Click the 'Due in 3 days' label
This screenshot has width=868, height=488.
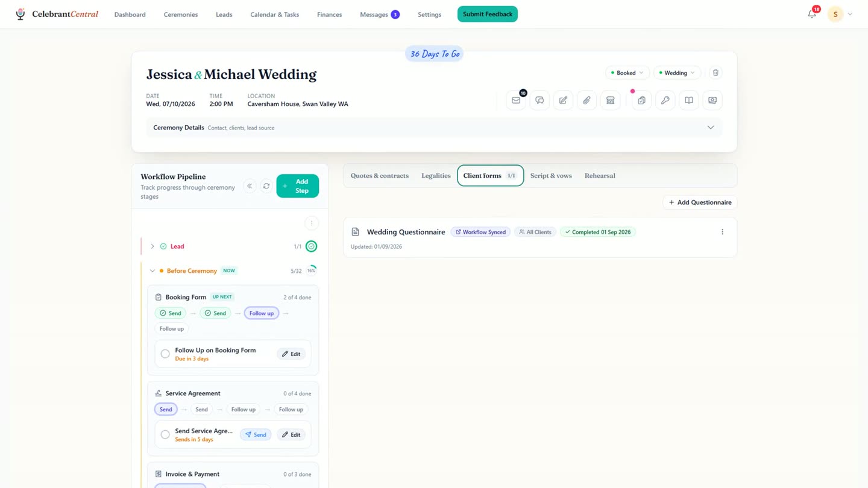192,359
